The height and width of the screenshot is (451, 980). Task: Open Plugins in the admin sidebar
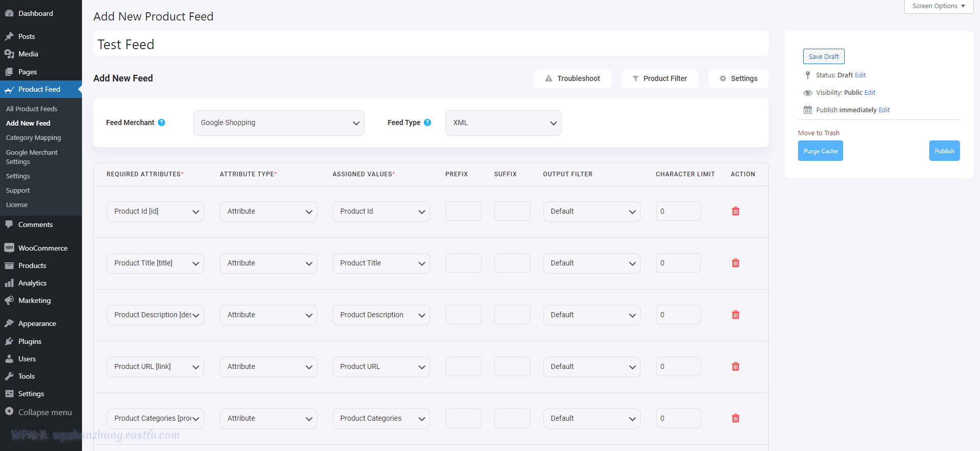[x=30, y=341]
